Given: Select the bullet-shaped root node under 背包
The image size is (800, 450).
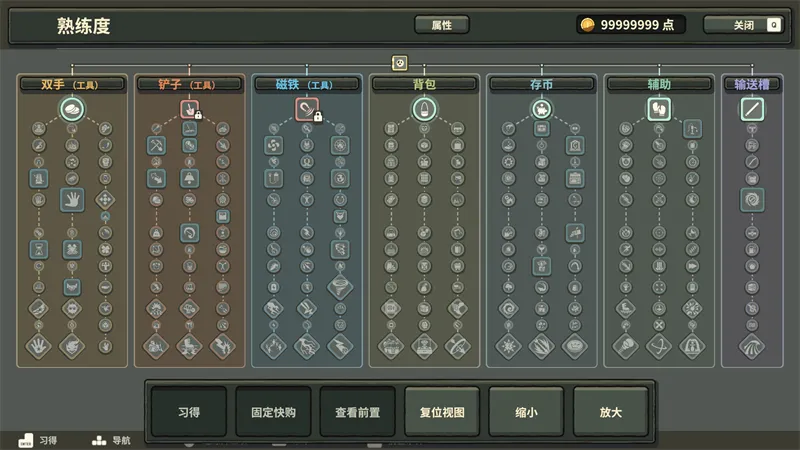Looking at the screenshot, I should point(424,109).
